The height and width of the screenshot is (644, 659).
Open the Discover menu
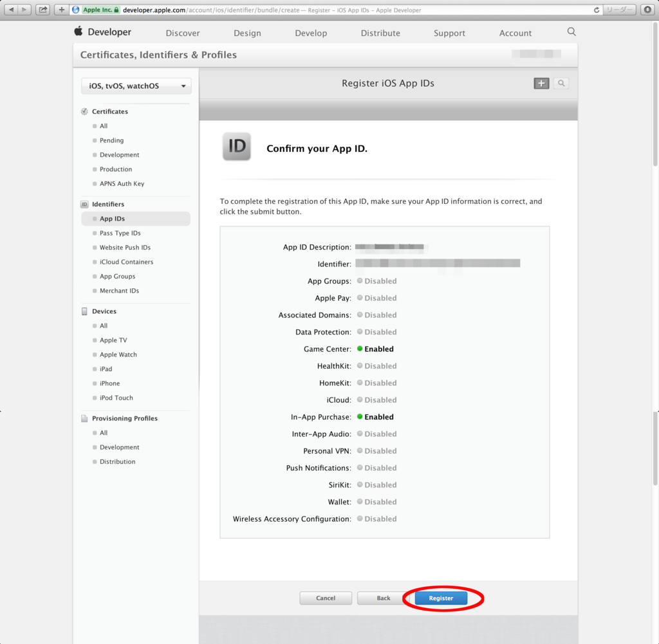[183, 33]
